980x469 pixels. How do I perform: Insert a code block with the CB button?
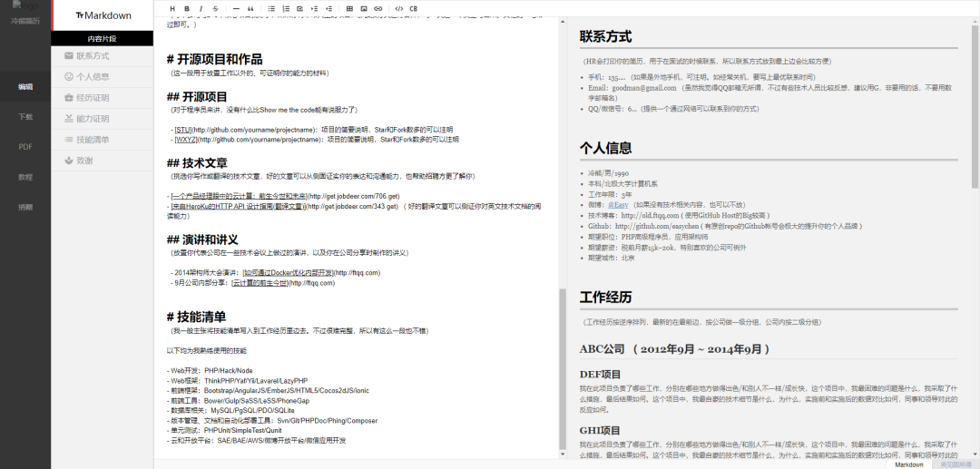(x=414, y=9)
